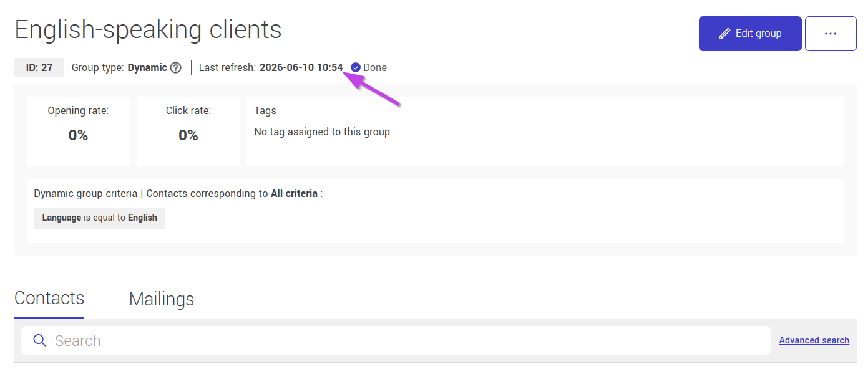Click the ID: 27 badge
The image size is (868, 374).
39,67
